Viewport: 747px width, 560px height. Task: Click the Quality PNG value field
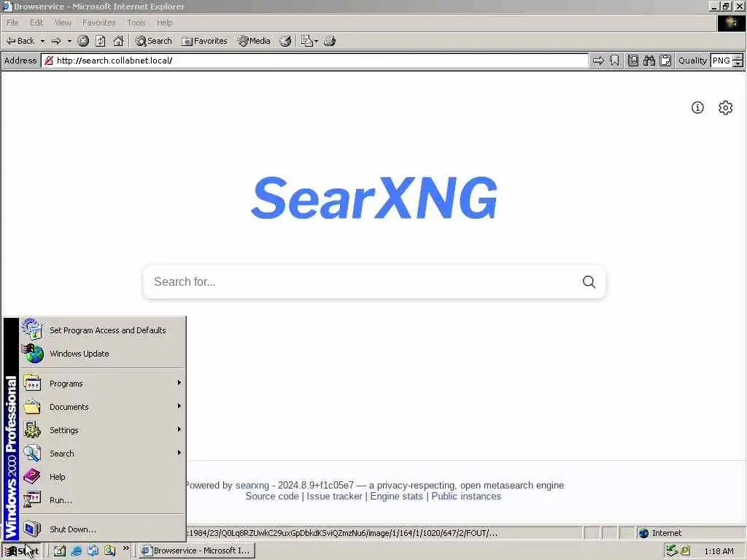pyautogui.click(x=721, y=61)
